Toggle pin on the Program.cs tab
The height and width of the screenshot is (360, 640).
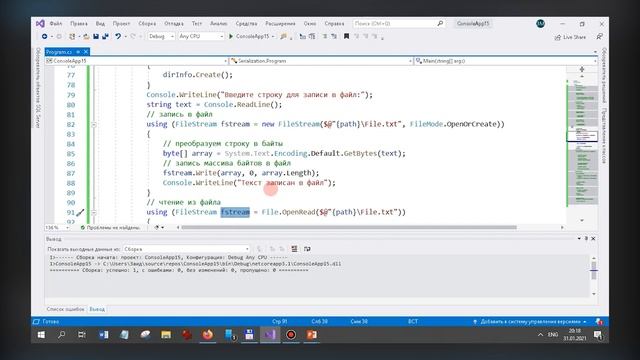coord(78,52)
